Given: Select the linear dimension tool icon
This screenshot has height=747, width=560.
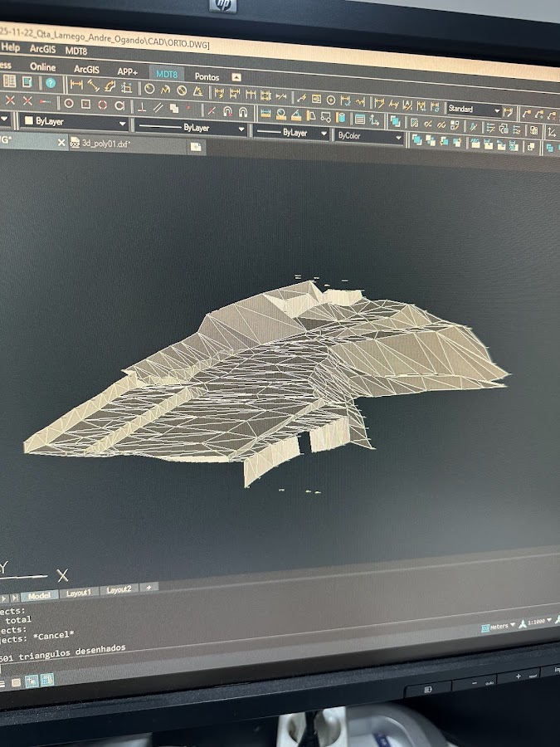Looking at the screenshot, I should (x=76, y=85).
